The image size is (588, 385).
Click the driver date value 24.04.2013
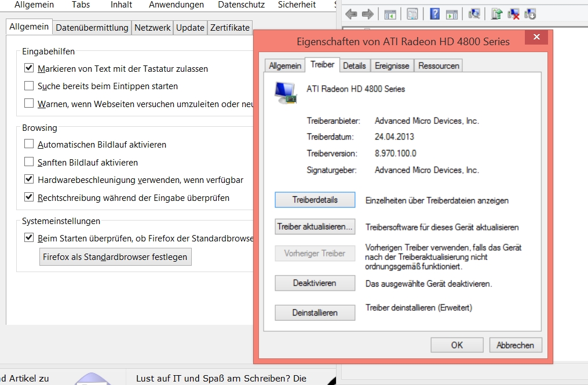coord(394,137)
